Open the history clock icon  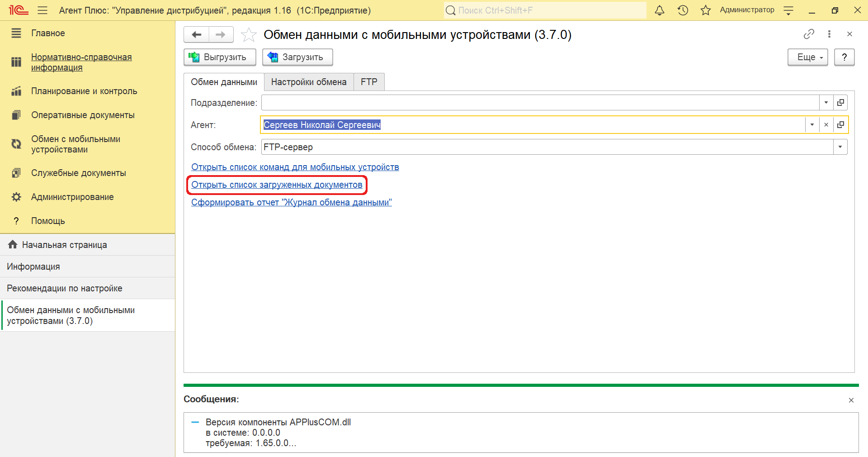click(x=683, y=10)
